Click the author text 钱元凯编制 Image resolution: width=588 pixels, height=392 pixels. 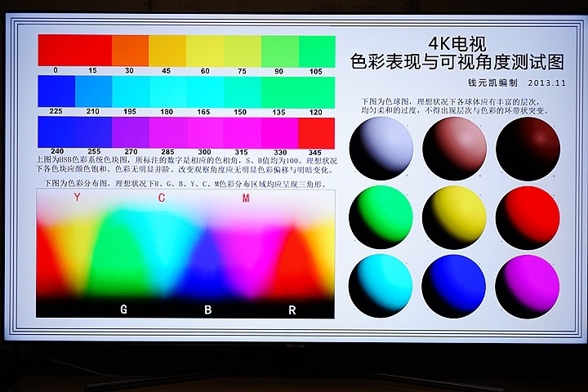[492, 83]
